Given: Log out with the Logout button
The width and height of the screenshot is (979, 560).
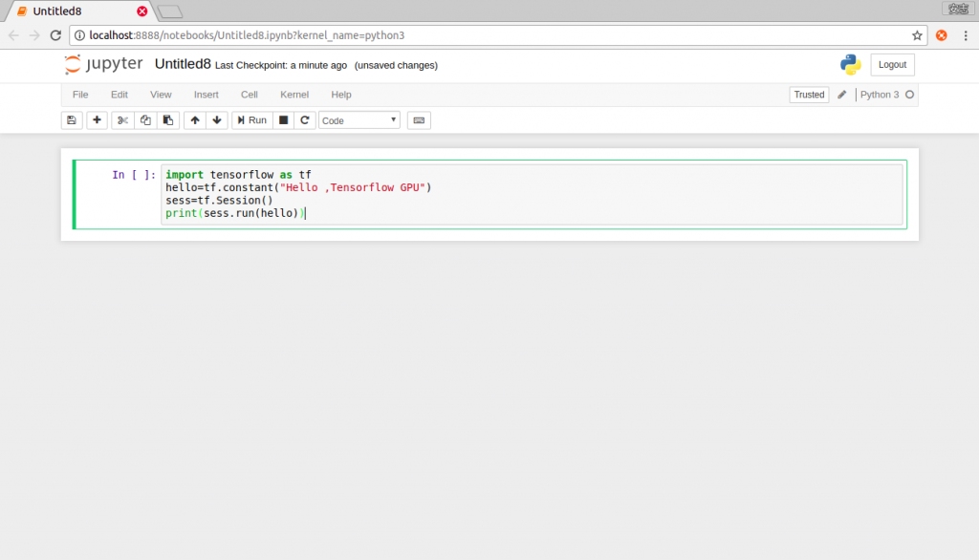Looking at the screenshot, I should 892,64.
